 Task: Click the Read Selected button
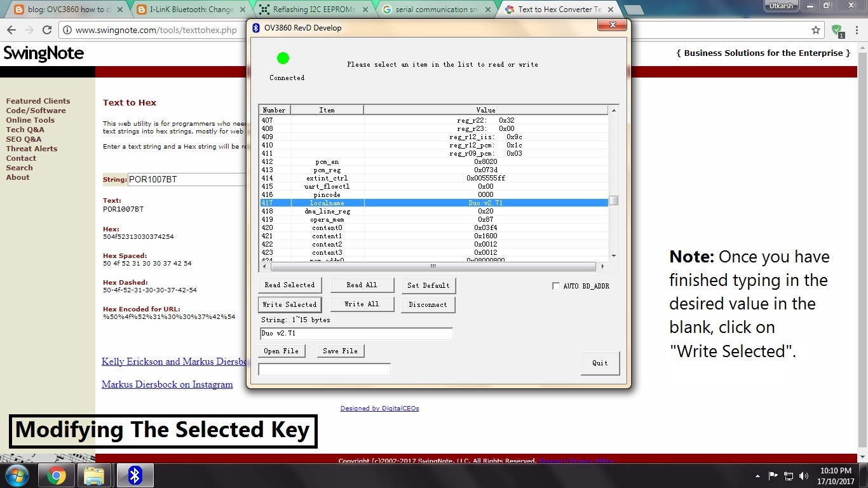click(290, 285)
